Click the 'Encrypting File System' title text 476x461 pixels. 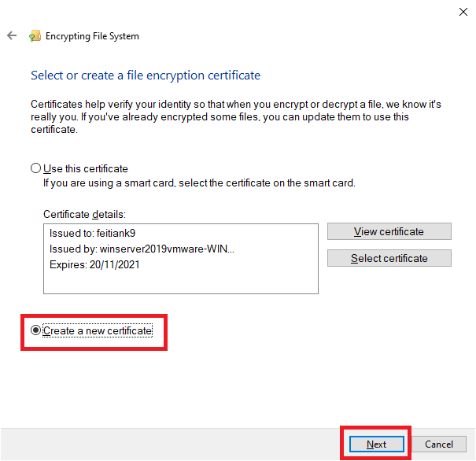[x=92, y=36]
